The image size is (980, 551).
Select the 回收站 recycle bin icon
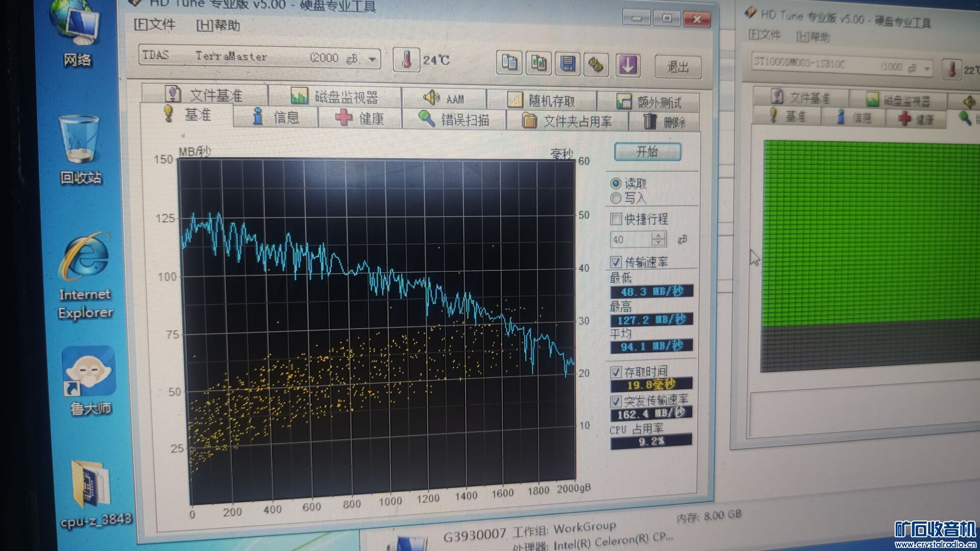pos(80,149)
